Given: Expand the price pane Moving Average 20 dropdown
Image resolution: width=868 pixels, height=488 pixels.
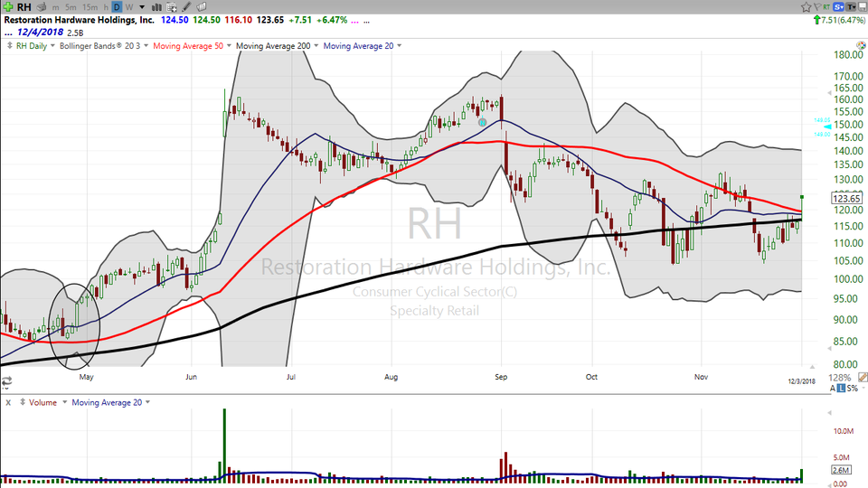Looking at the screenshot, I should [x=399, y=45].
